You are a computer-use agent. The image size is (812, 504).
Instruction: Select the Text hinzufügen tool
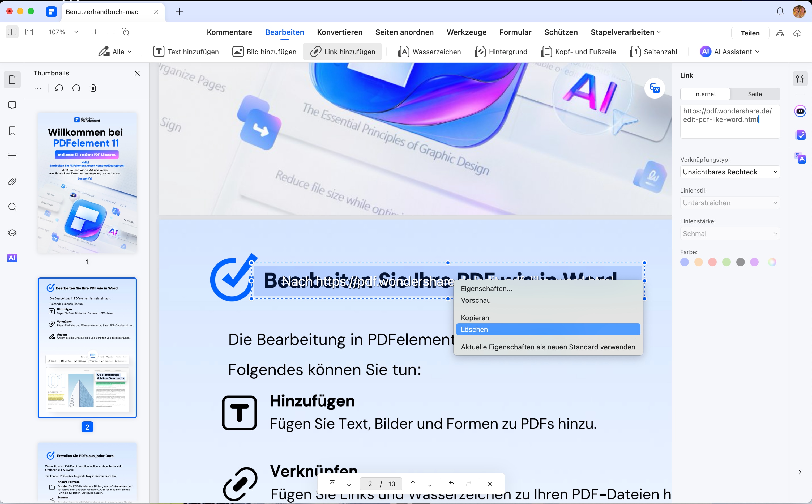pos(186,52)
